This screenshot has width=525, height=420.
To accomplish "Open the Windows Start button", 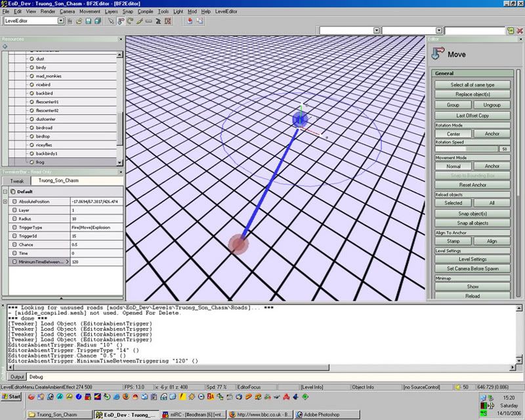I will point(11,397).
